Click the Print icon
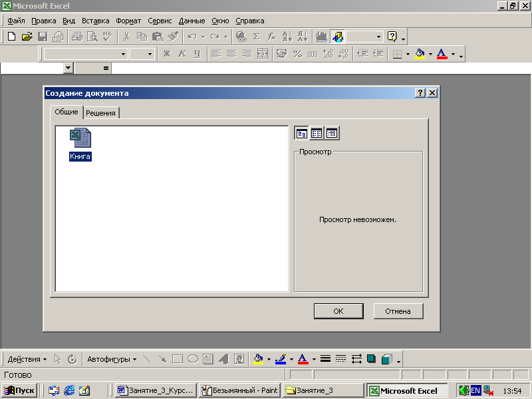The image size is (532, 399). tap(77, 37)
